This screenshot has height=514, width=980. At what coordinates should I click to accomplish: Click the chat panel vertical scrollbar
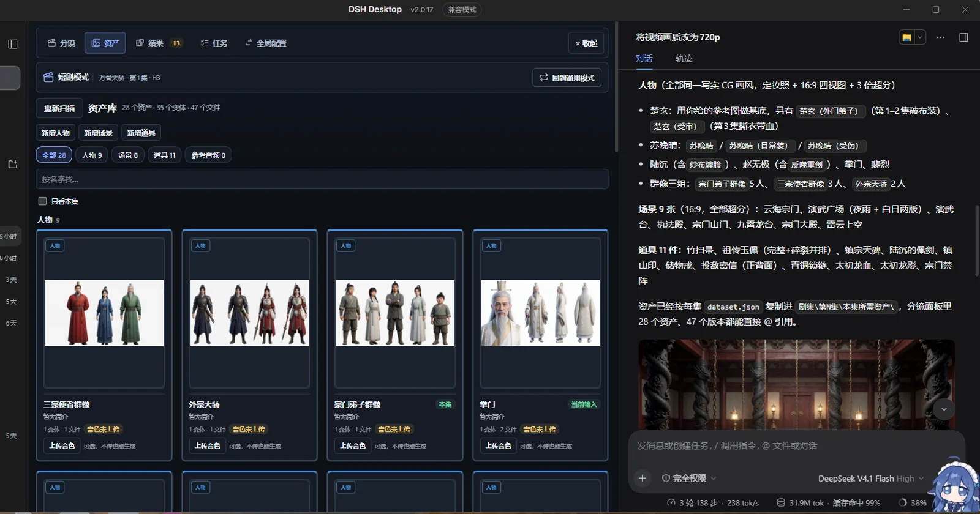click(976, 242)
